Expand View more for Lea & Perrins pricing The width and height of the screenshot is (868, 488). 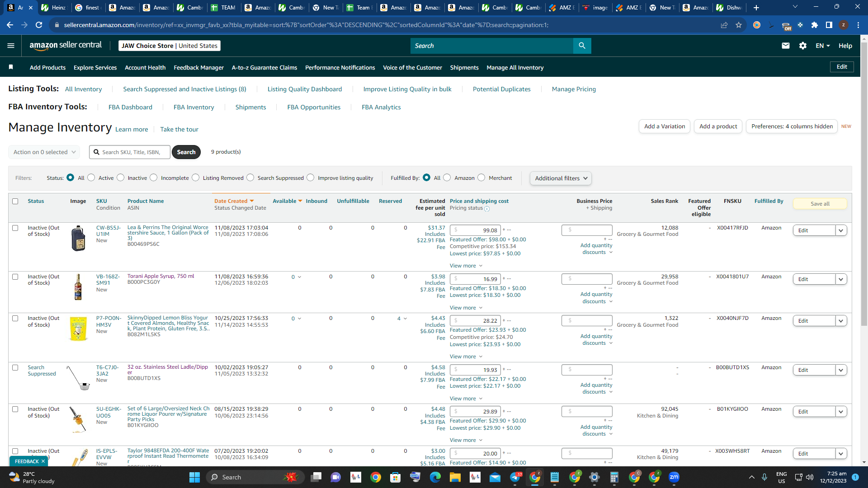pyautogui.click(x=466, y=266)
